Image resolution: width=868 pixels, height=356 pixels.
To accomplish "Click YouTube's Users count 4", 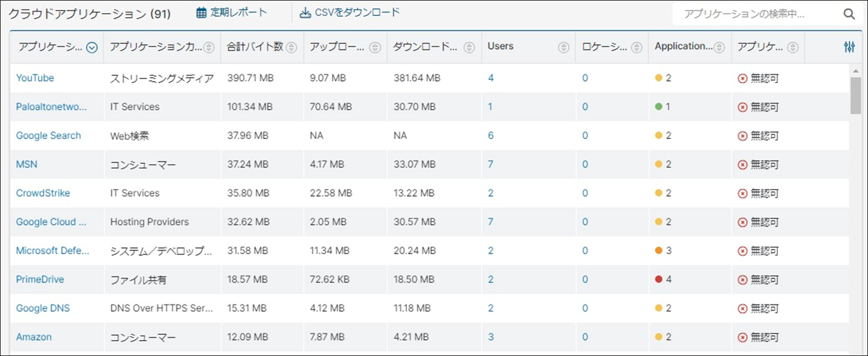I will [491, 78].
